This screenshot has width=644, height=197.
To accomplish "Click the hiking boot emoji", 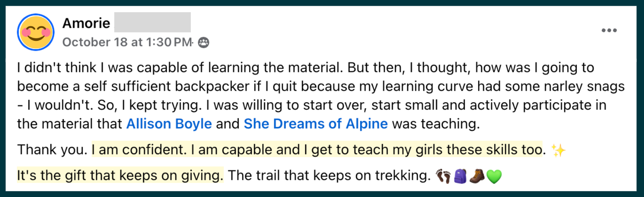I will 477,177.
